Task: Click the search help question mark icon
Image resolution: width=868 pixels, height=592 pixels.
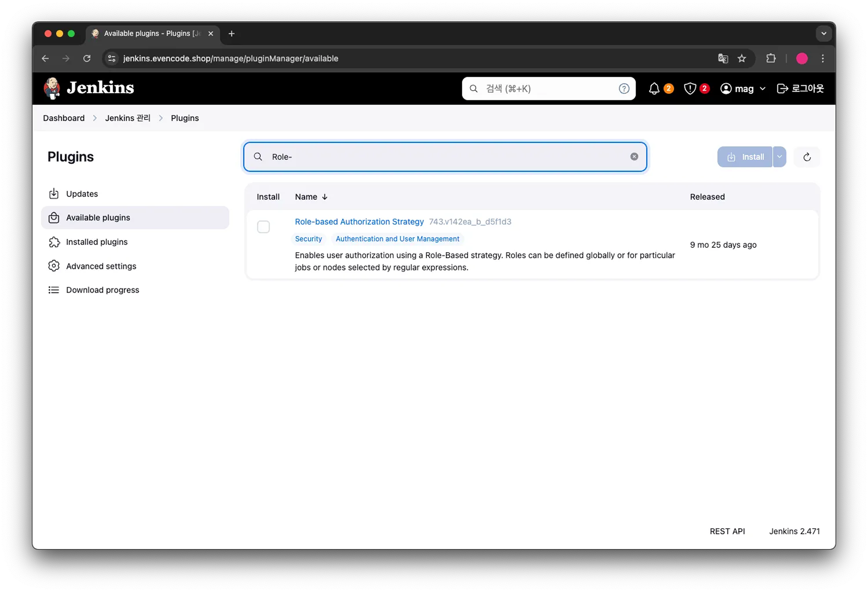Action: point(624,89)
